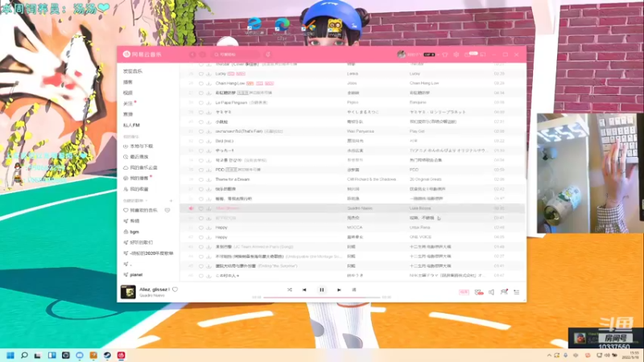Viewport: 644px width, 362px height.
Task: Add a new playlist with plus button
Action: pyautogui.click(x=171, y=200)
